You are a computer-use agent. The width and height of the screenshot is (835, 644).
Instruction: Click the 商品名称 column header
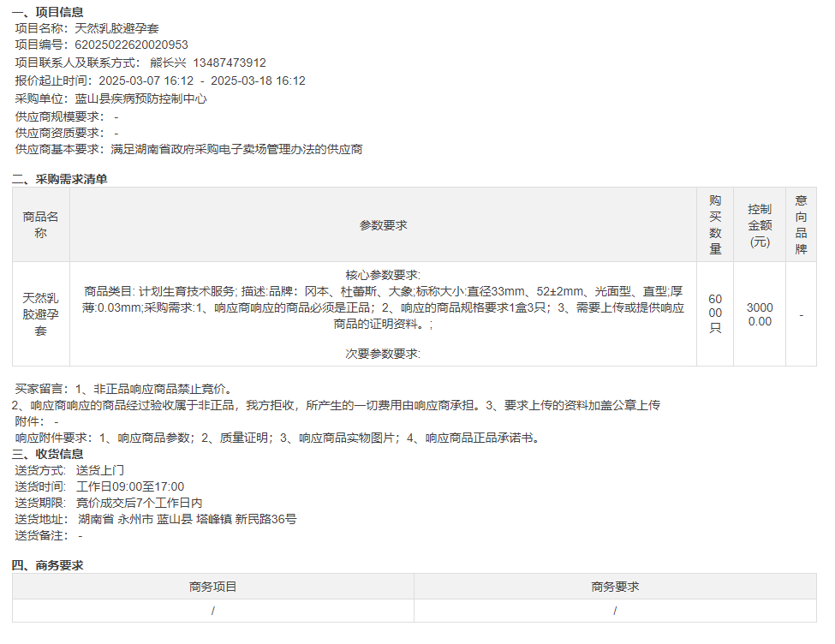coord(40,224)
